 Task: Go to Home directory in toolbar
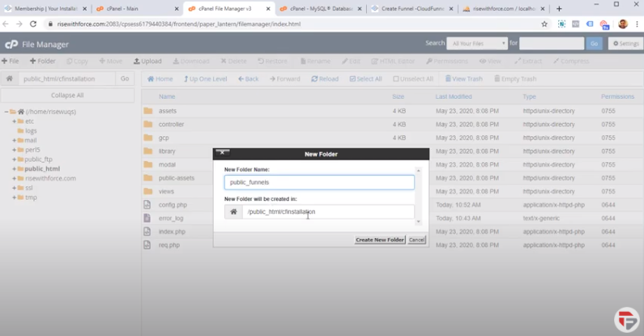pyautogui.click(x=160, y=79)
